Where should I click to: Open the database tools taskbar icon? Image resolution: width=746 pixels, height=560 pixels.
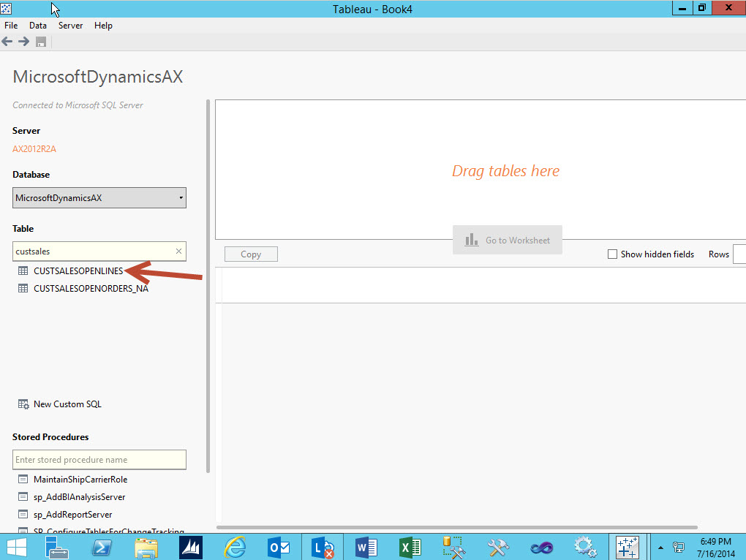(453, 547)
